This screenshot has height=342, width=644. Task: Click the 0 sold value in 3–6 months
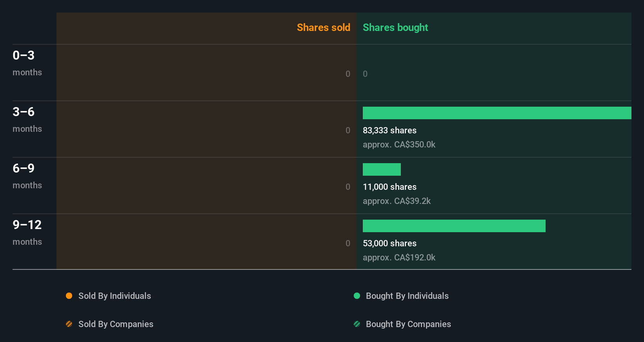[x=348, y=130]
